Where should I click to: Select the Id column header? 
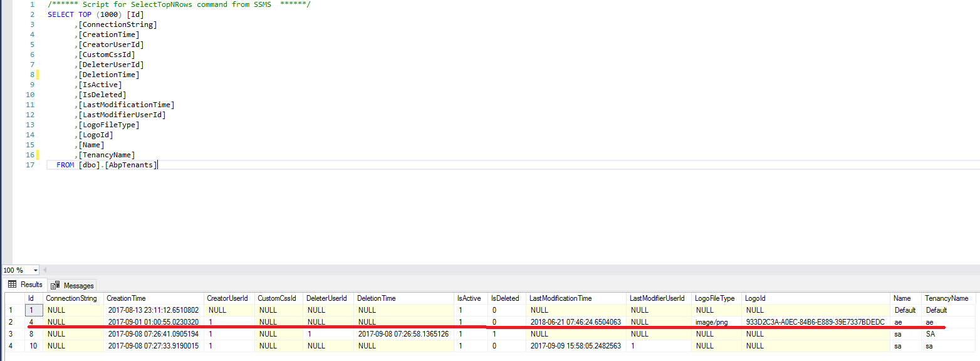(33, 298)
